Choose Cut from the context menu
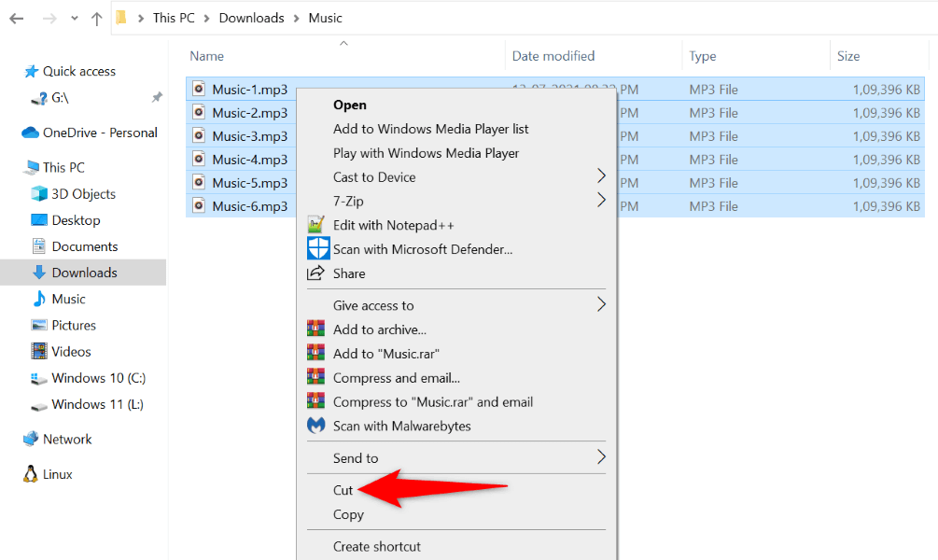The width and height of the screenshot is (938, 560). click(343, 490)
